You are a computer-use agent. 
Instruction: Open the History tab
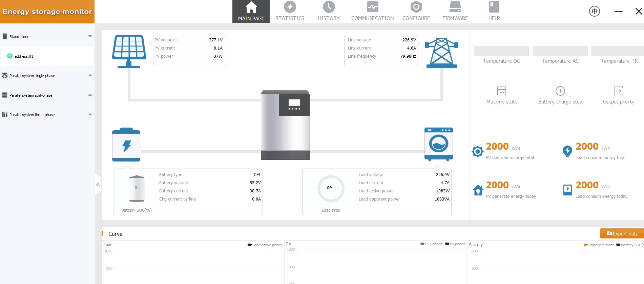[329, 12]
